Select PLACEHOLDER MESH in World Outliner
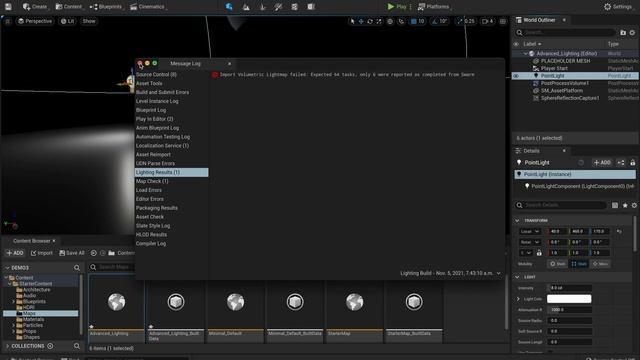 [x=565, y=61]
